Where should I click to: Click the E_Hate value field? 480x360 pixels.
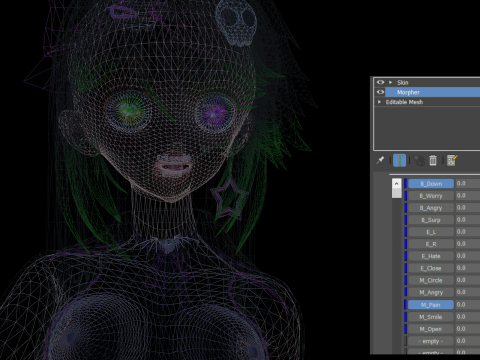(468, 256)
